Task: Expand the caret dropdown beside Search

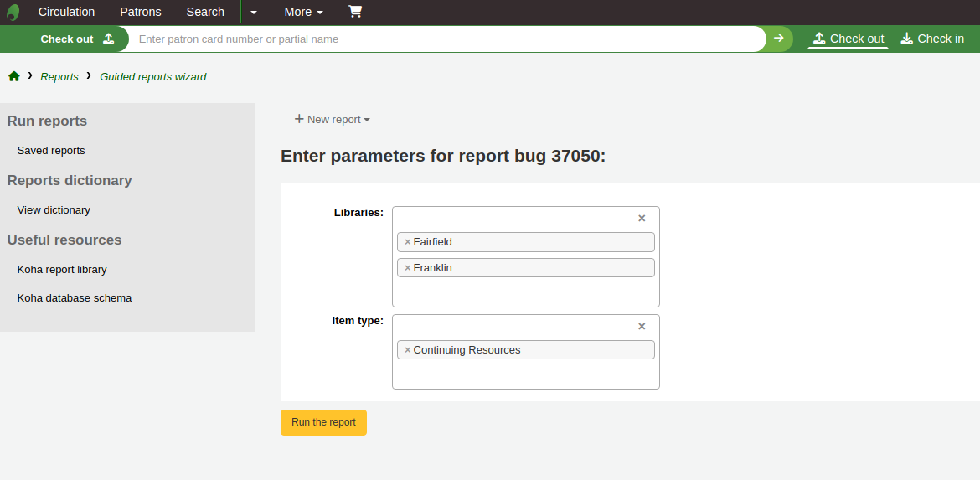Action: click(x=254, y=13)
